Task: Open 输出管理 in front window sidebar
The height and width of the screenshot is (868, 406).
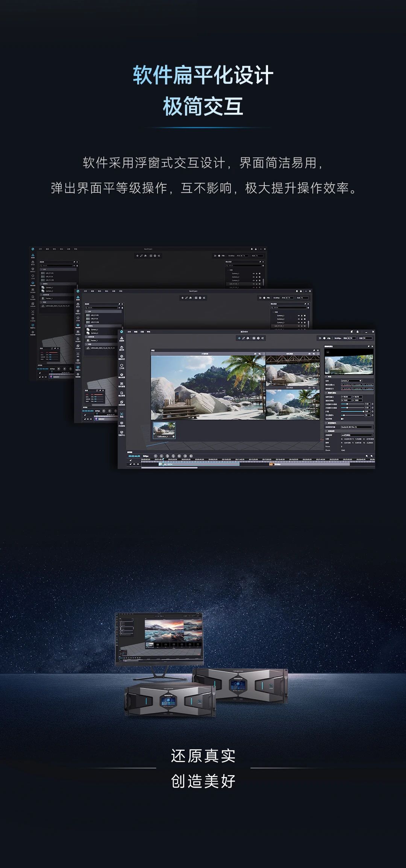Action: [x=122, y=393]
